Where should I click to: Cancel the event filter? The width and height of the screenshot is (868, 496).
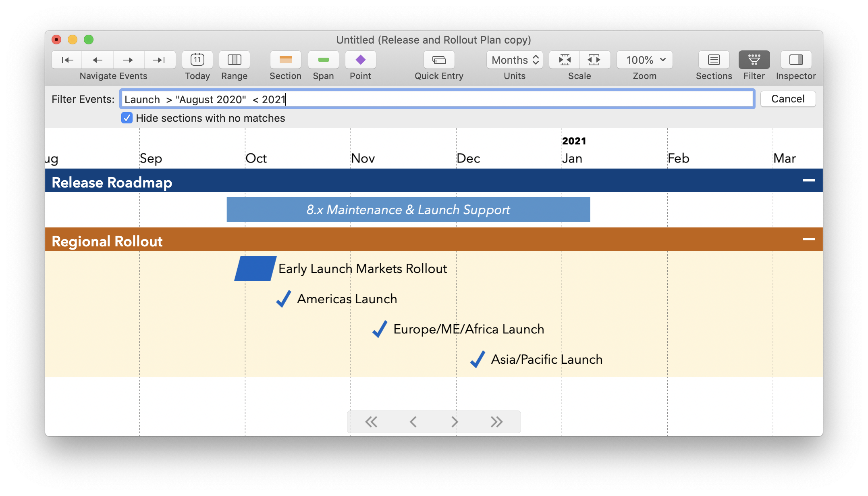(787, 99)
